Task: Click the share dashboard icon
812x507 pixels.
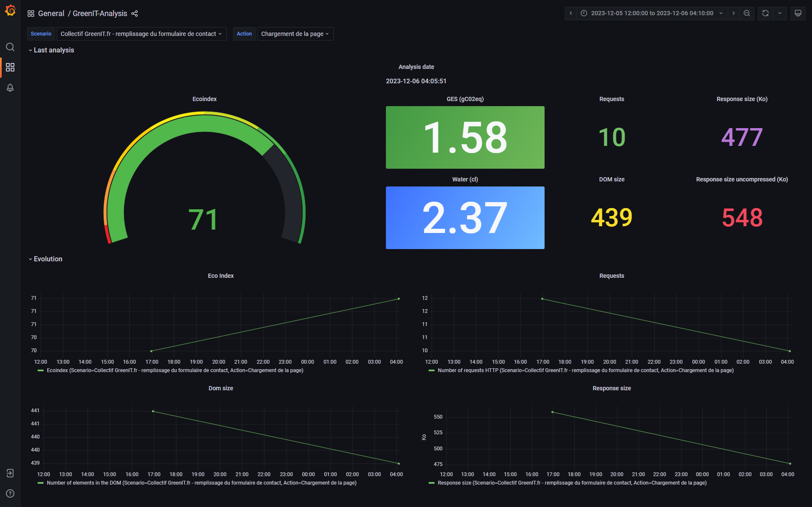Action: pos(135,14)
